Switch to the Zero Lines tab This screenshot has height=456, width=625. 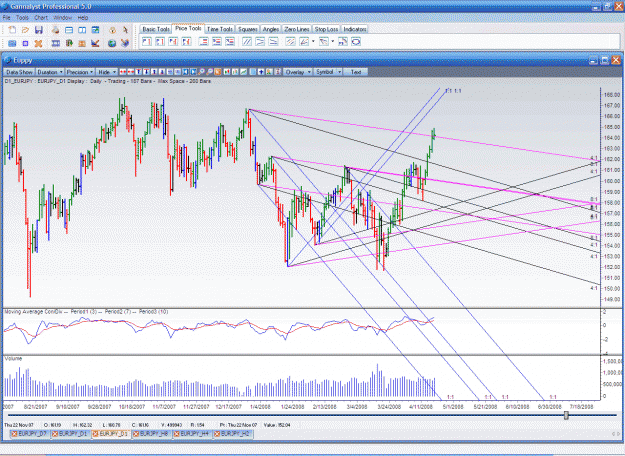(297, 29)
